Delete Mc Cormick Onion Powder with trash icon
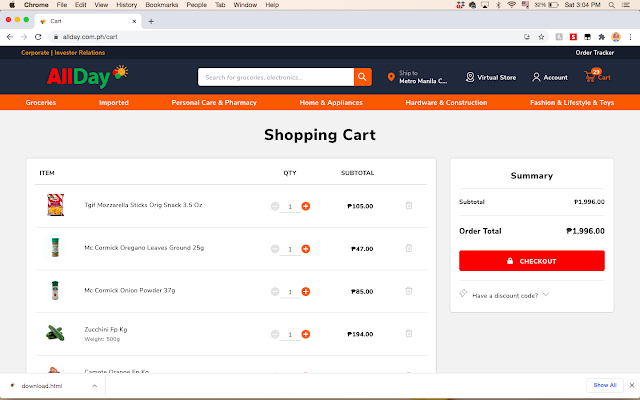 [409, 291]
